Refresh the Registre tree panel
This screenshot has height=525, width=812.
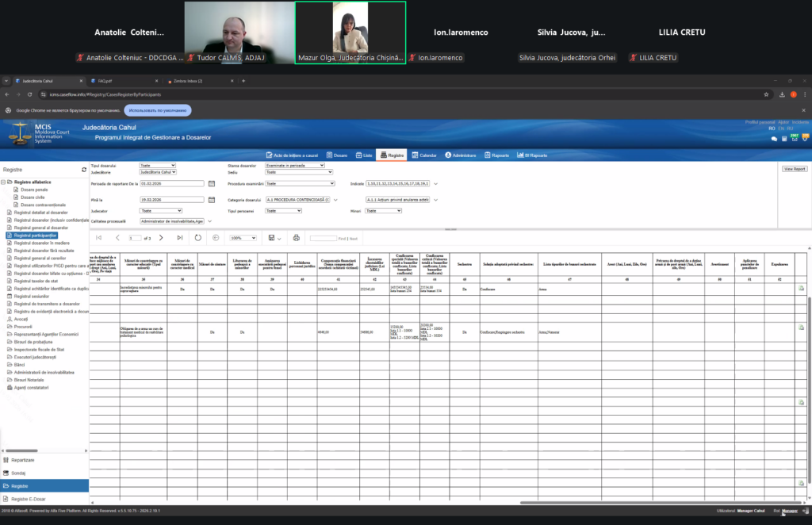84,170
